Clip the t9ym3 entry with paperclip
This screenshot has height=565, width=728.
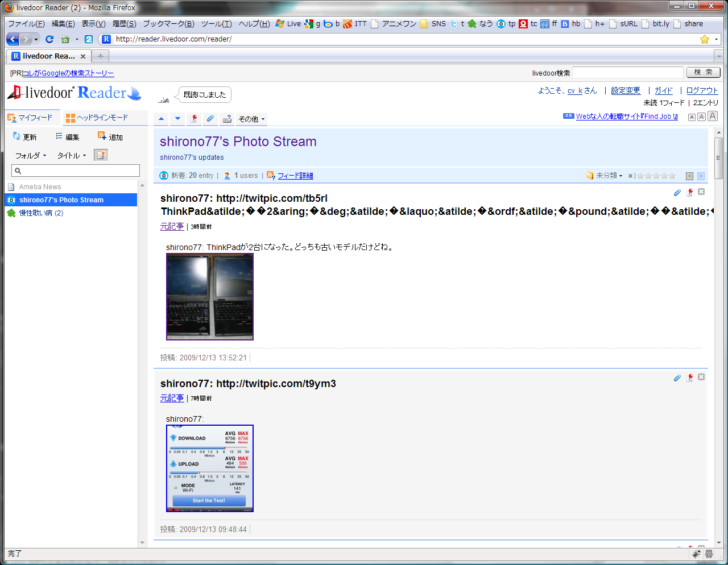[x=677, y=378]
